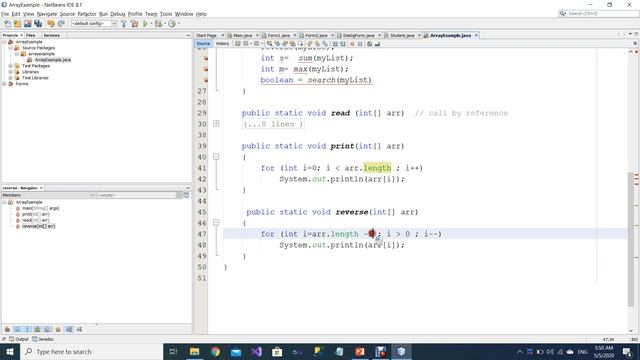Click the editor Find Selection magnifier icon
This screenshot has height=360, width=640.
[x=269, y=44]
